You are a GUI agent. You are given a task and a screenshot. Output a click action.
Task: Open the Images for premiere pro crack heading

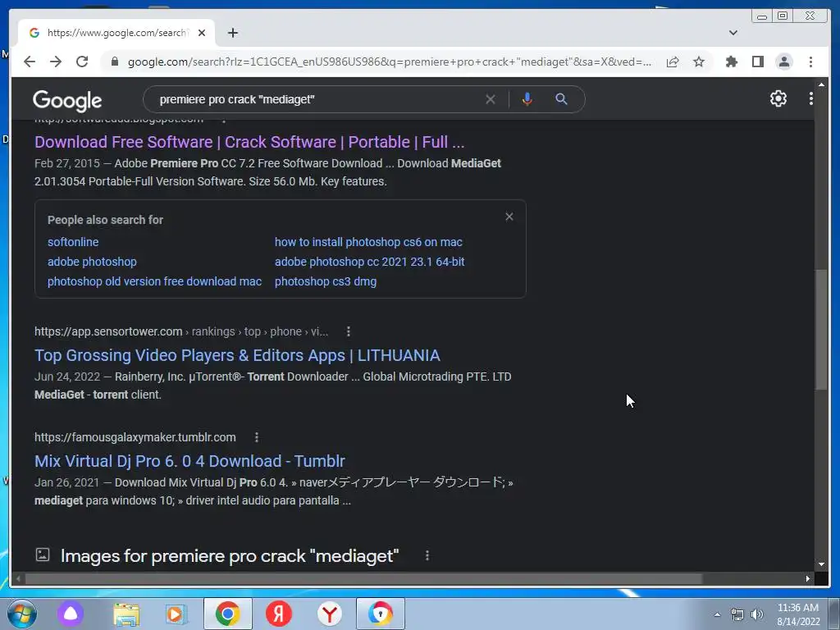click(x=230, y=555)
